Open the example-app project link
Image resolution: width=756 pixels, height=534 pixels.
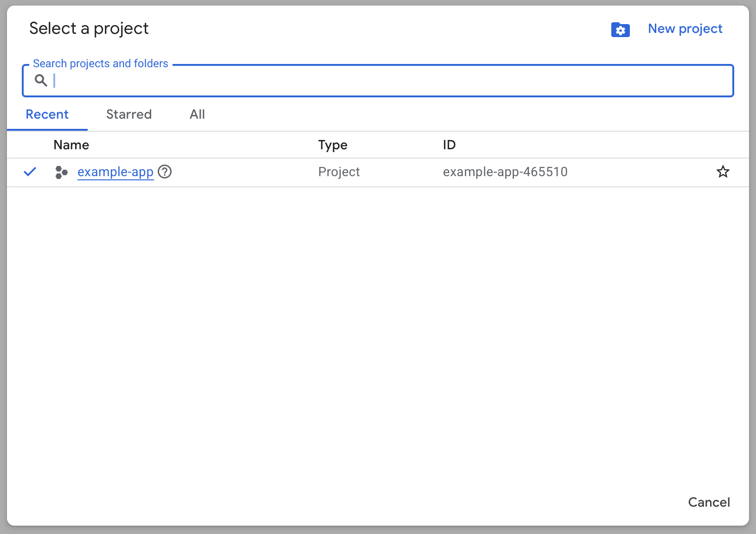(x=115, y=172)
